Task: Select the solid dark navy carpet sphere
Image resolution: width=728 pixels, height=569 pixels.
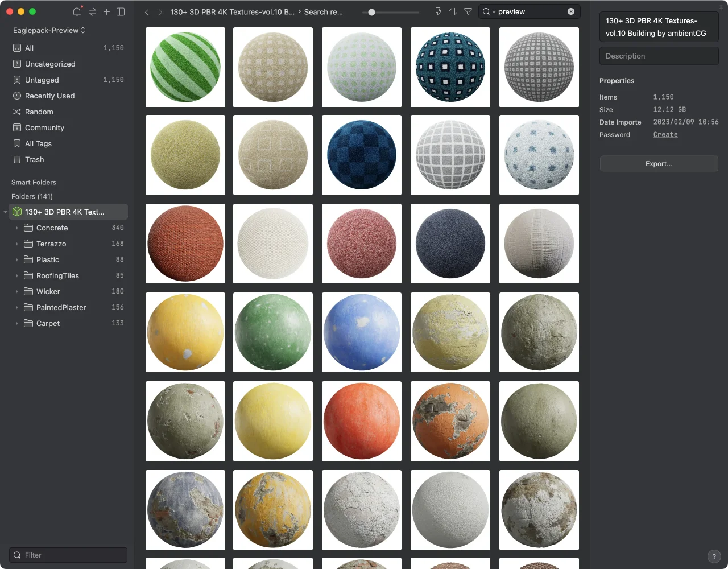Action: pos(450,244)
